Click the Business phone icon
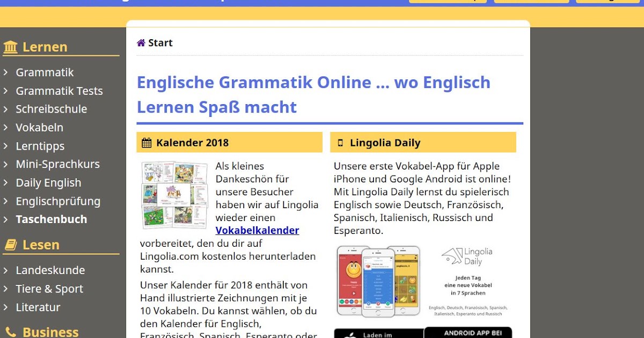The image size is (644, 338). [10, 332]
